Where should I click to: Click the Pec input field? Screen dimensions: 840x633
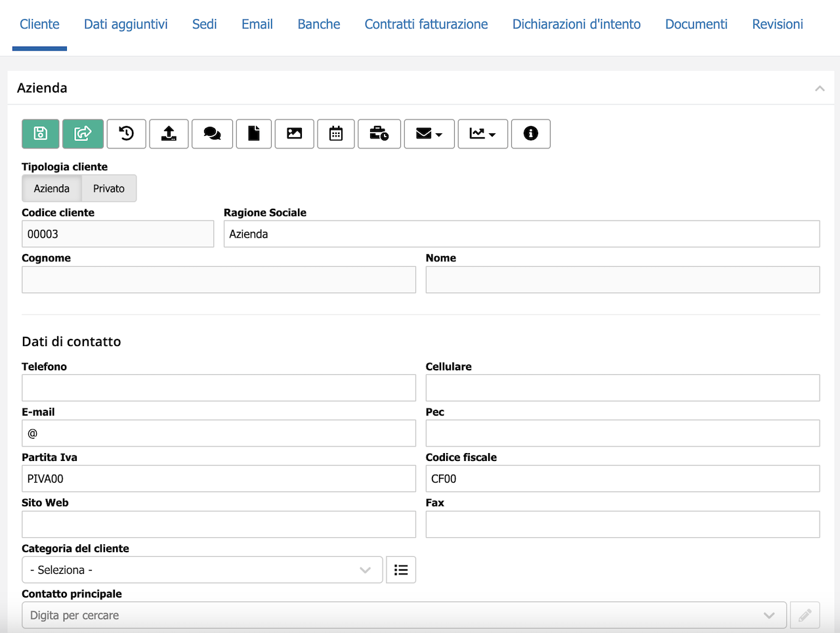tap(623, 433)
